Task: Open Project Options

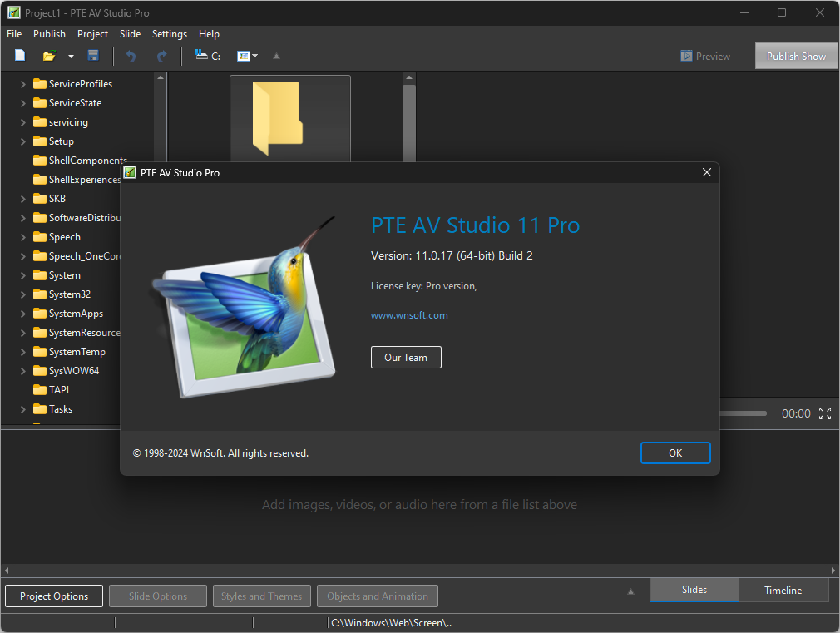Action: coord(54,596)
